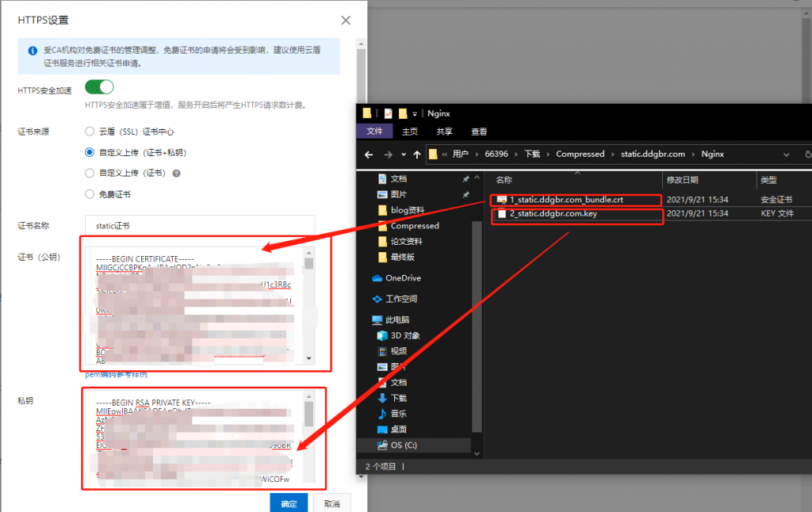Click the 证书名称 input field
This screenshot has height=512, width=812.
tap(200, 225)
